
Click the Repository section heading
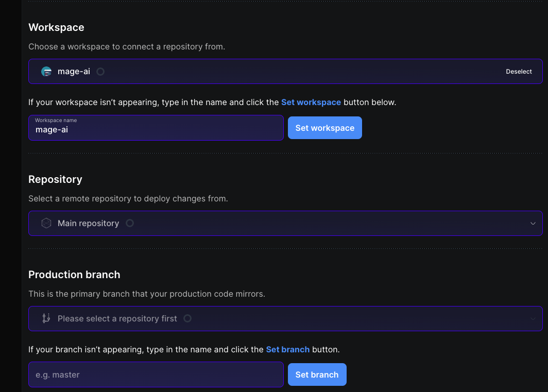tap(55, 179)
